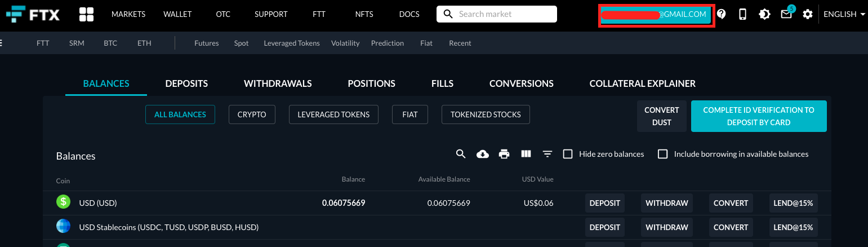The image size is (868, 247).
Task: Switch to the POSITIONS tab
Action: 371,83
